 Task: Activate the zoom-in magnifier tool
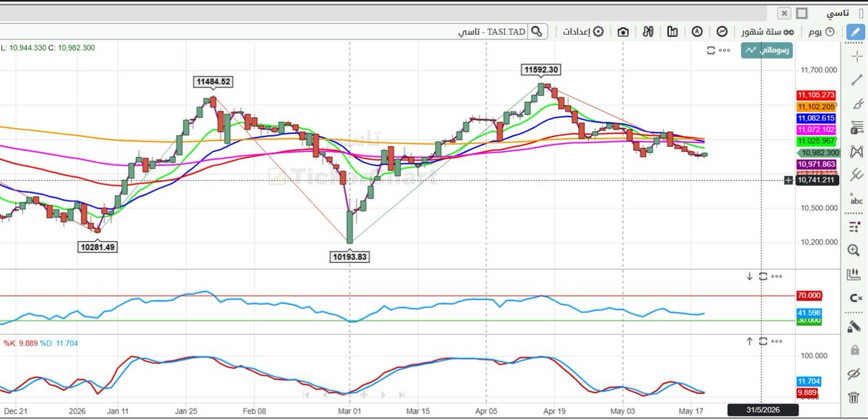(x=854, y=250)
